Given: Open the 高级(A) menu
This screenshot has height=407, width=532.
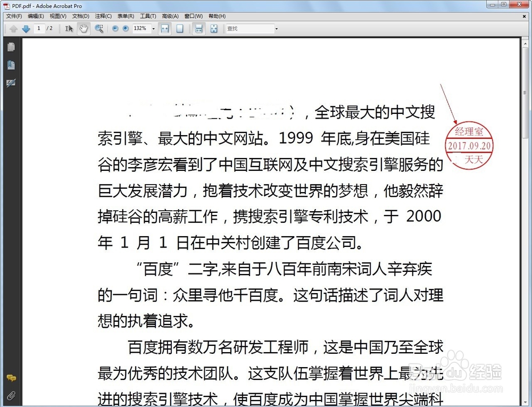Looking at the screenshot, I should pos(170,16).
